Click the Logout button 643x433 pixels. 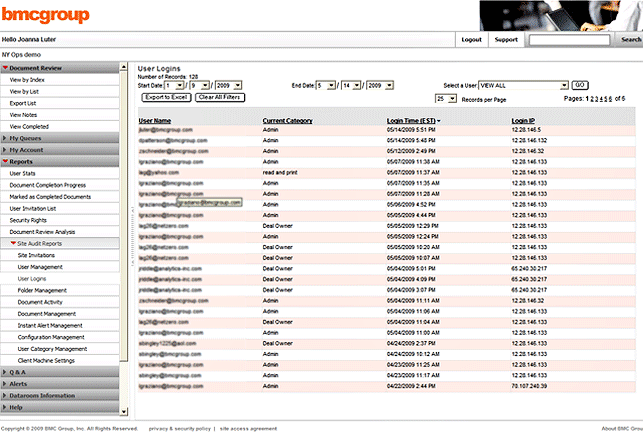pyautogui.click(x=472, y=40)
